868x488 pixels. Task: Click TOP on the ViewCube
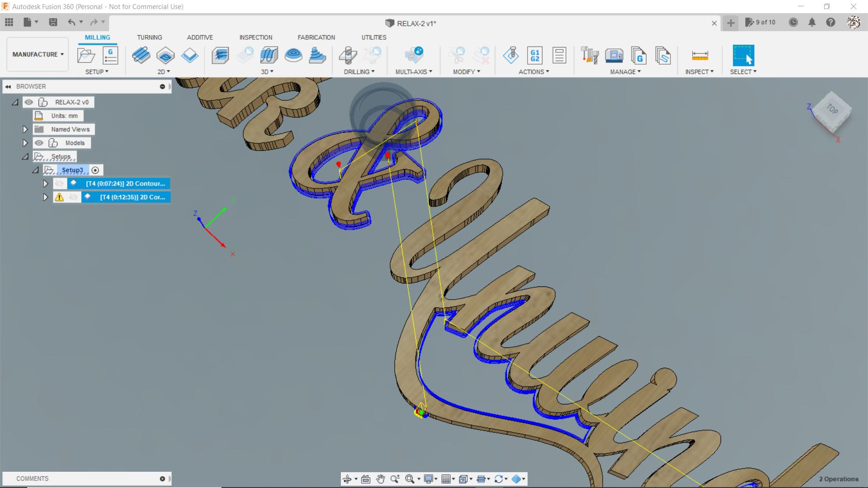(x=832, y=110)
